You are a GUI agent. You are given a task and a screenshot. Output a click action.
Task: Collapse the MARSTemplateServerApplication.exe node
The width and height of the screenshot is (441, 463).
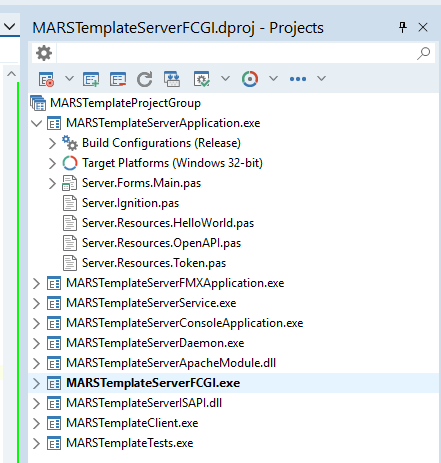click(x=36, y=124)
